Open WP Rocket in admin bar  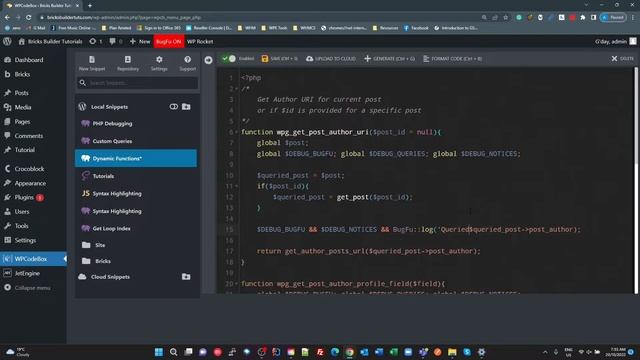pos(200,41)
